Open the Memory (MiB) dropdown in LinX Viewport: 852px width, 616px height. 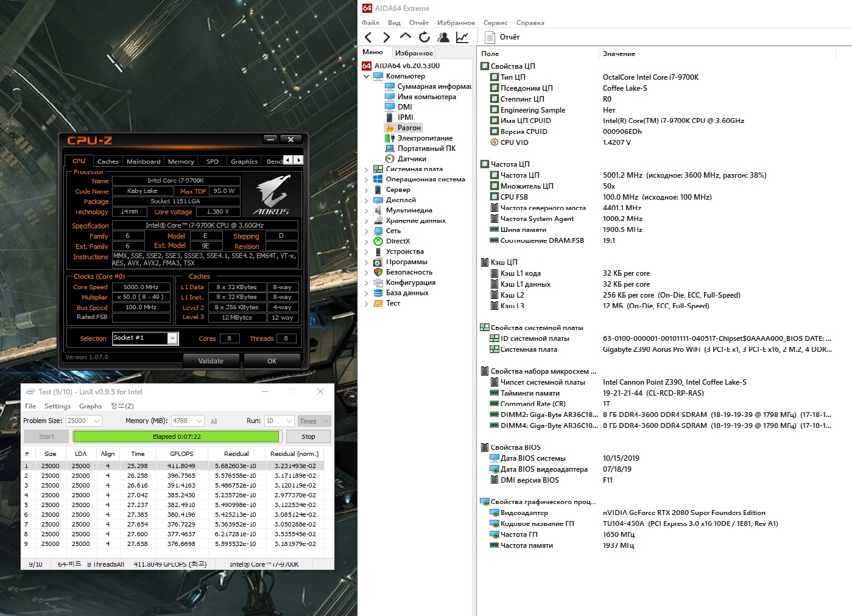click(199, 421)
